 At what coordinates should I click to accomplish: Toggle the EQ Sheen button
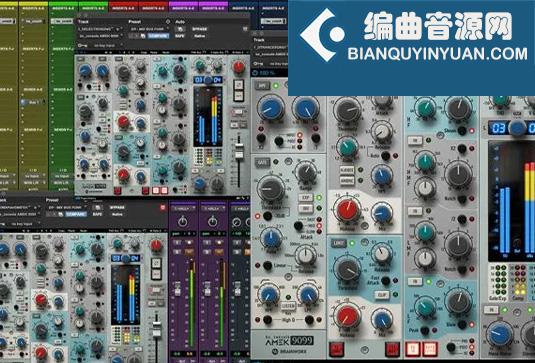coord(462,131)
